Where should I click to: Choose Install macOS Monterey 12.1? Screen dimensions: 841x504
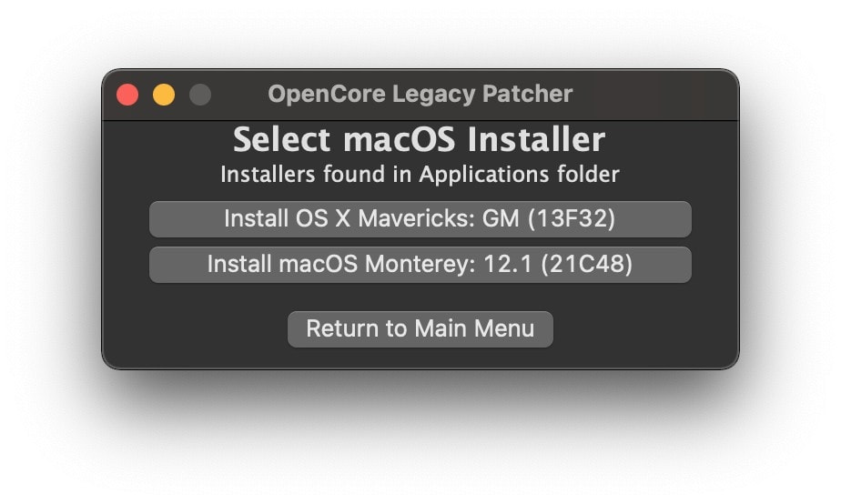420,265
